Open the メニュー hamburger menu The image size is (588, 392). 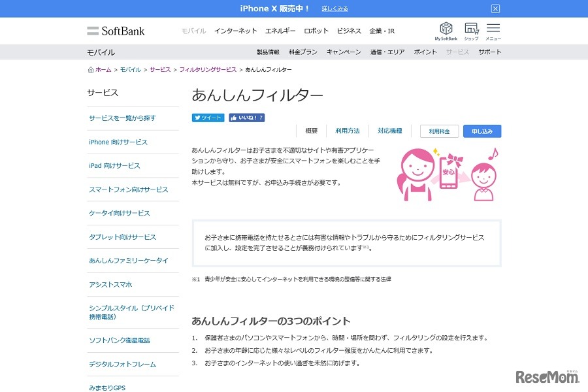pos(493,28)
